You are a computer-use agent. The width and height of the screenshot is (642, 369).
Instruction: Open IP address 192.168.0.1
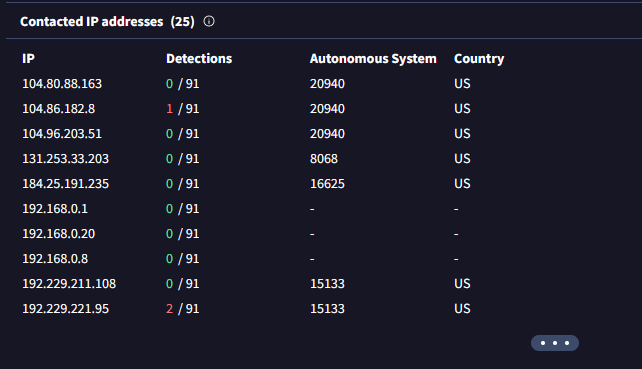click(x=55, y=209)
